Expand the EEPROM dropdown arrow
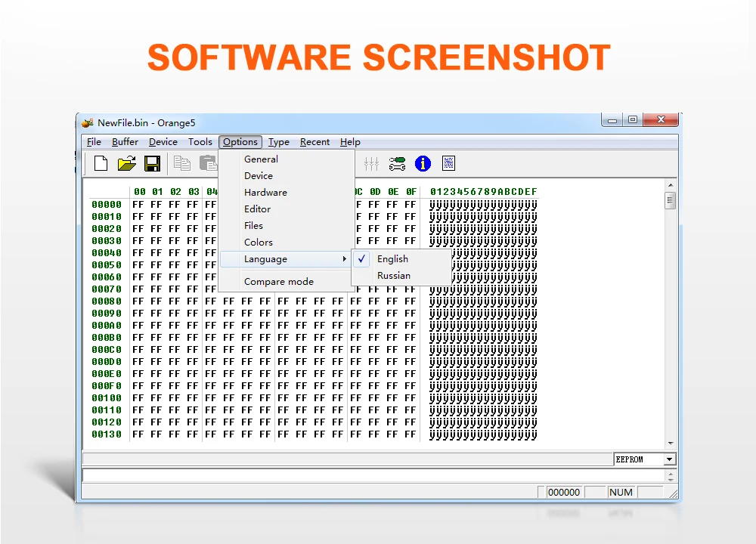This screenshot has height=544, width=756. (669, 459)
